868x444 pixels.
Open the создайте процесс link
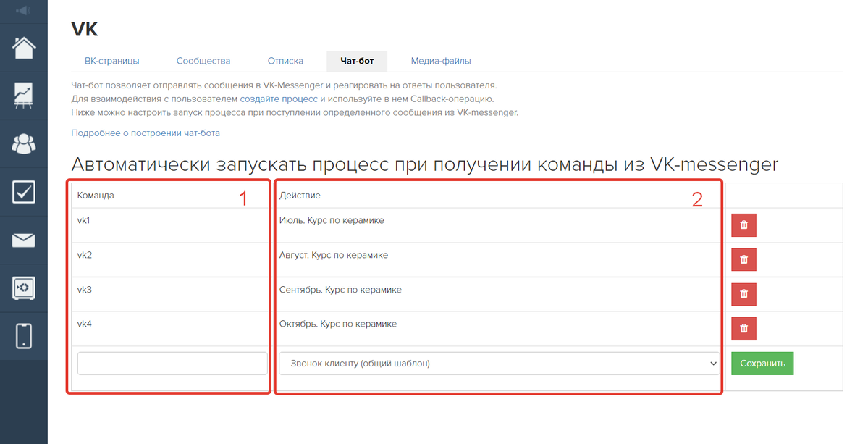[279, 99]
